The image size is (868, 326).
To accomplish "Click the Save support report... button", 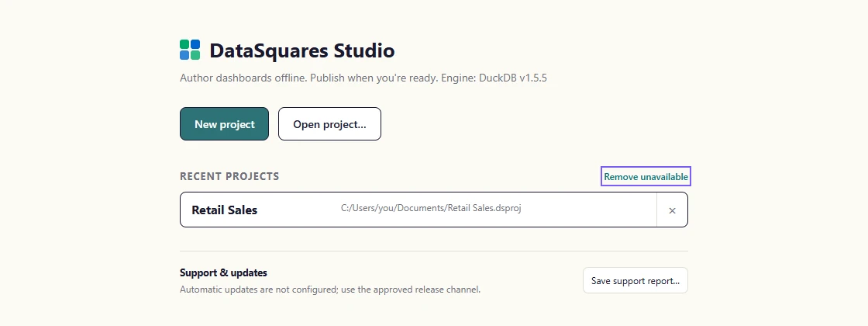I will [x=635, y=280].
